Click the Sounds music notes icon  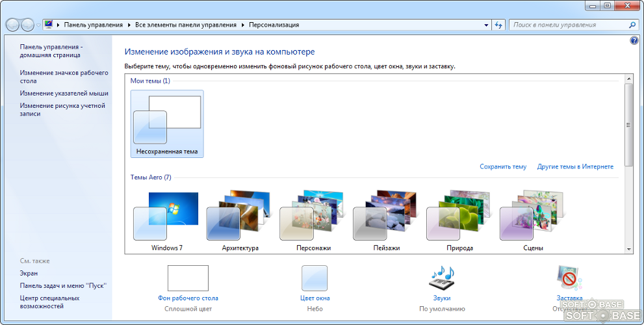(442, 278)
